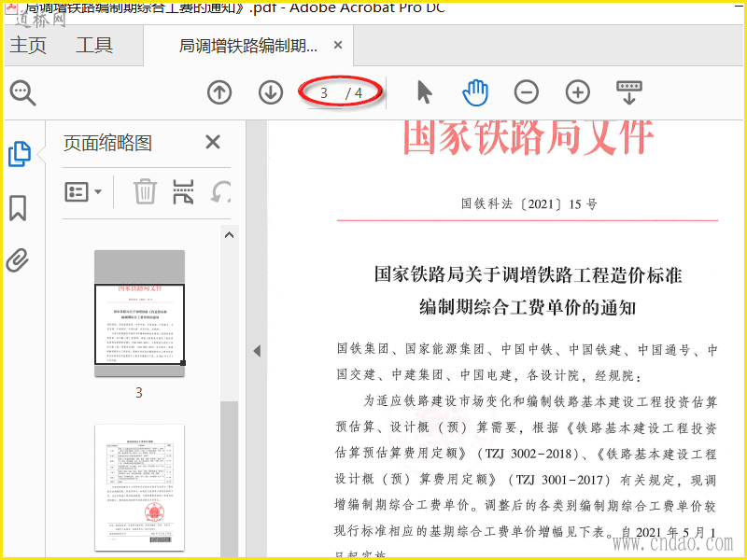Close the document tab

tap(338, 45)
